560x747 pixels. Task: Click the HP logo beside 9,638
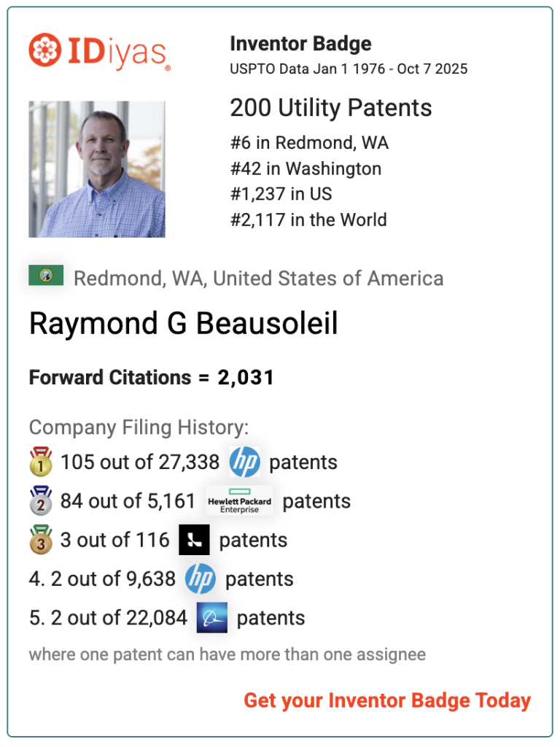point(200,579)
